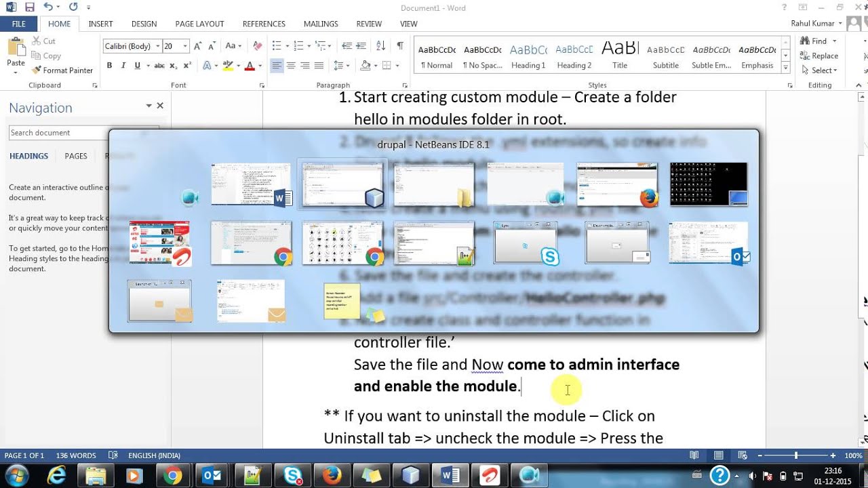Screen dimensions: 868x488
Task: Switch to Read Mode view in status bar
Action: (694, 455)
